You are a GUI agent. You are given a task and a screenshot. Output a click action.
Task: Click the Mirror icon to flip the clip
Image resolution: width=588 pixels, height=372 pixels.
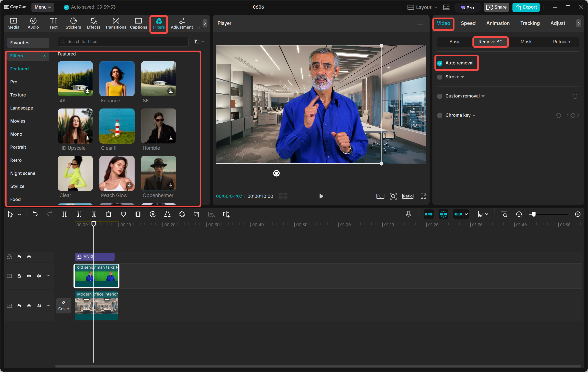tap(167, 214)
